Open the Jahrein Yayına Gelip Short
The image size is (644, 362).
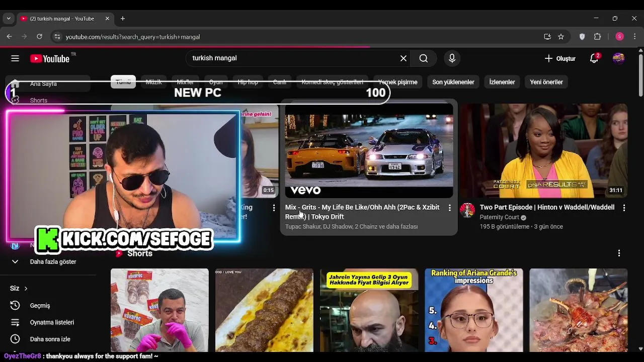pos(369,310)
